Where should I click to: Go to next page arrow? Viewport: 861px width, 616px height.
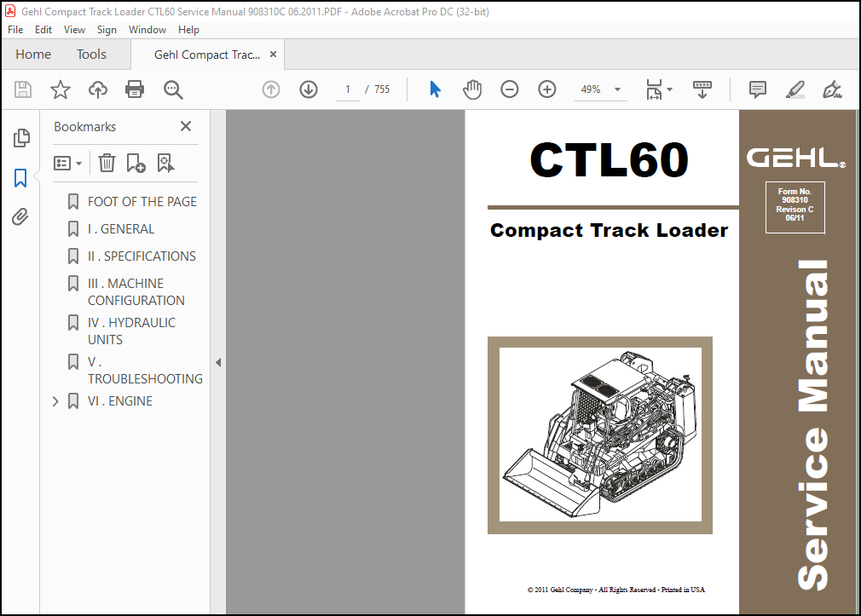coord(309,89)
